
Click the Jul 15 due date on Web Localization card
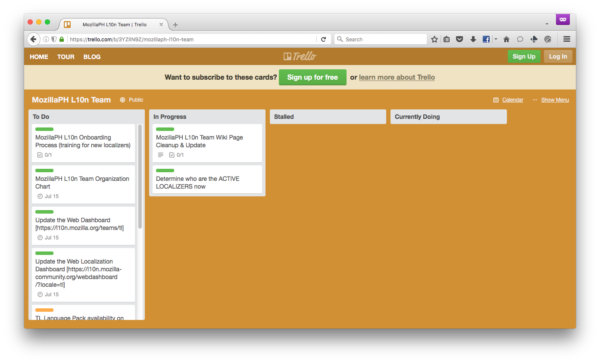pyautogui.click(x=48, y=295)
